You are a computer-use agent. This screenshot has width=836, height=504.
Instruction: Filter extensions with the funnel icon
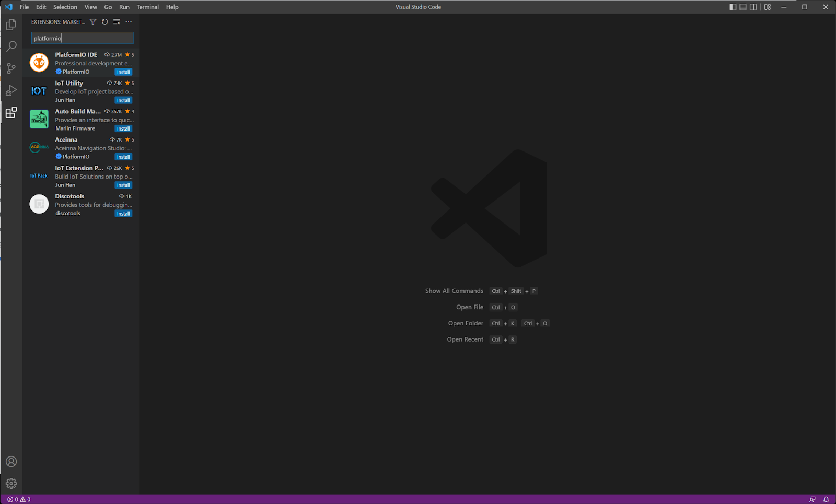click(93, 22)
